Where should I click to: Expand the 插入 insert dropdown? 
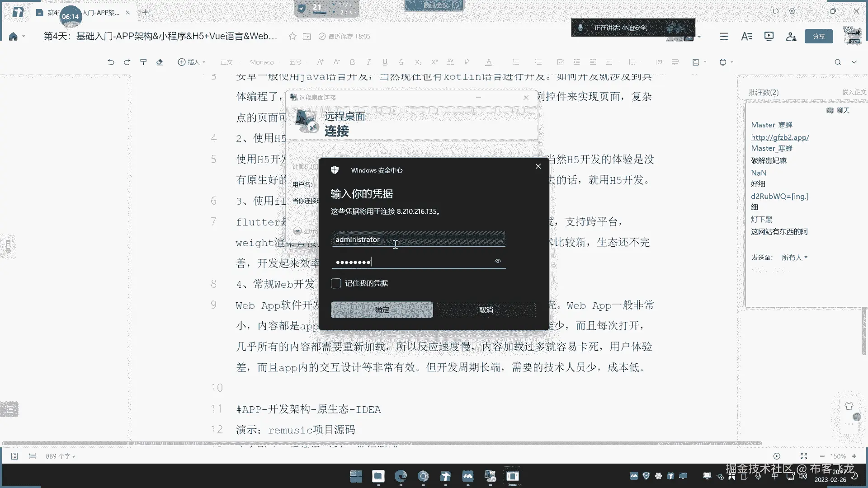[192, 62]
